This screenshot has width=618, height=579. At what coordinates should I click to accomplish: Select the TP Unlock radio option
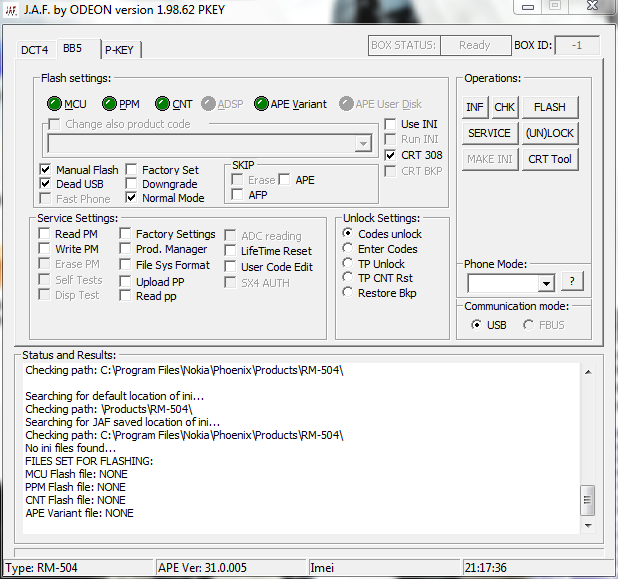point(348,263)
